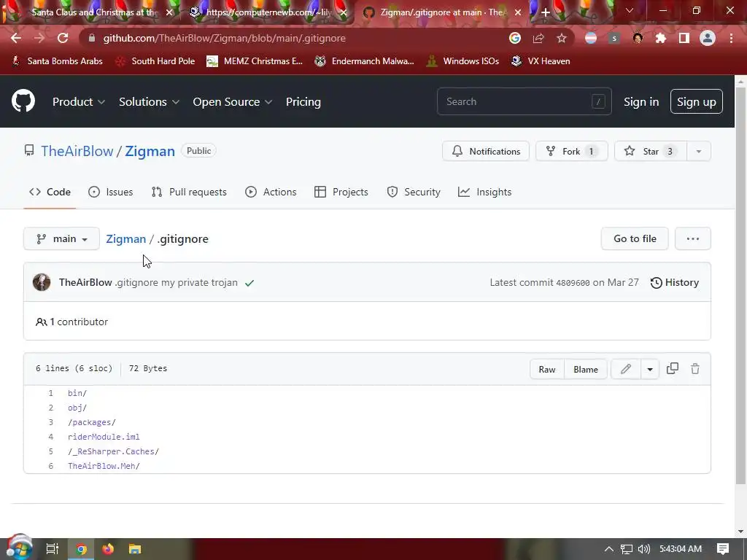View the Raw file

(547, 369)
